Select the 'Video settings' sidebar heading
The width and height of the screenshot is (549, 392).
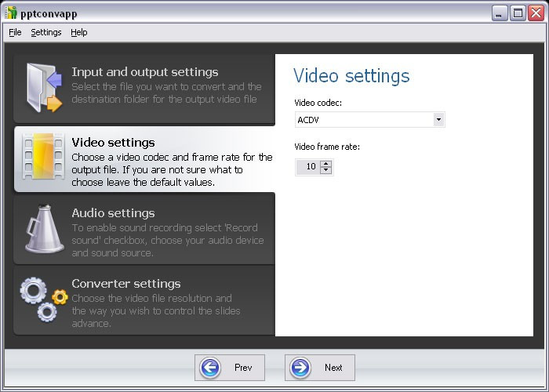[x=113, y=143]
